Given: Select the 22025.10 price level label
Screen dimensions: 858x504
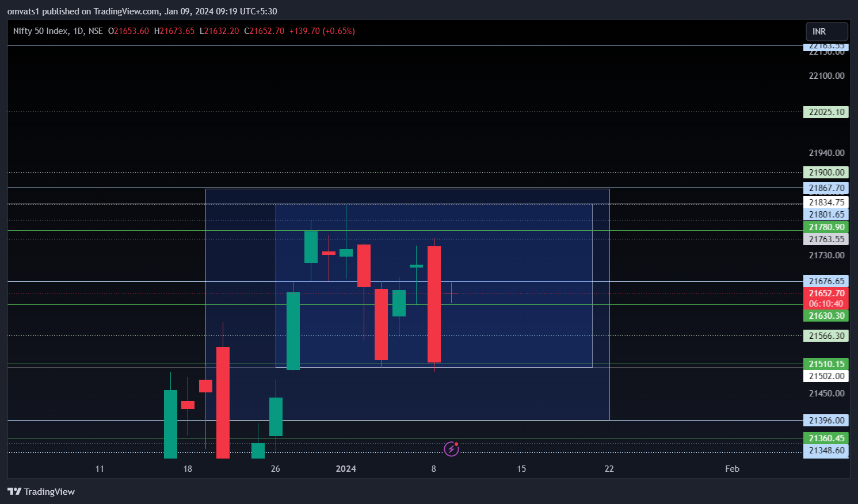Looking at the screenshot, I should click(x=826, y=112).
